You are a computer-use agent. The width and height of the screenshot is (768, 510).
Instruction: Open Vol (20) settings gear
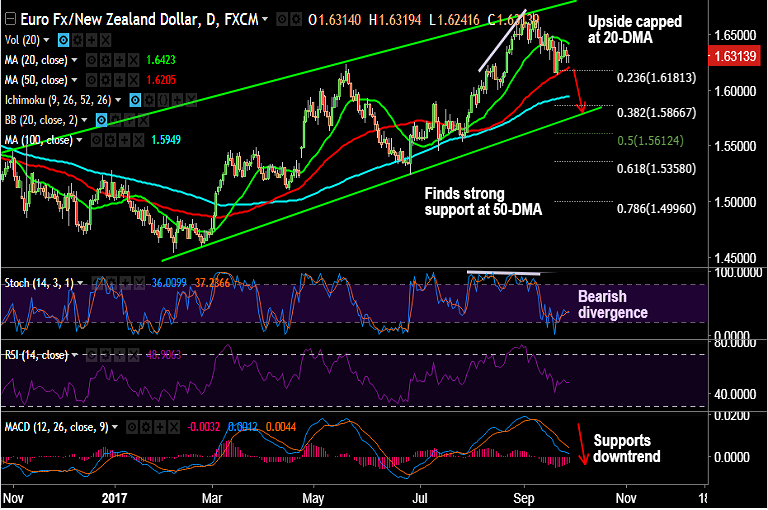coord(77,40)
